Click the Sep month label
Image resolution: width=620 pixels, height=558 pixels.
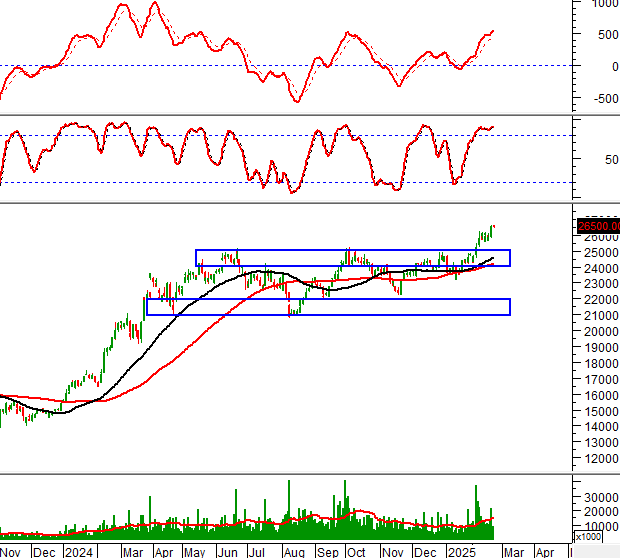tap(327, 552)
